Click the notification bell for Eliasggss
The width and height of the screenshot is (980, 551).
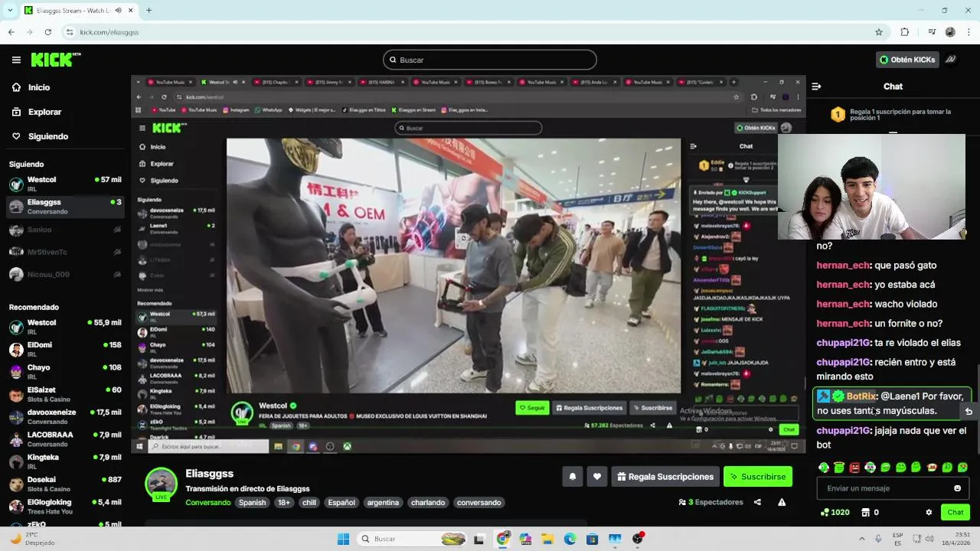pos(572,477)
